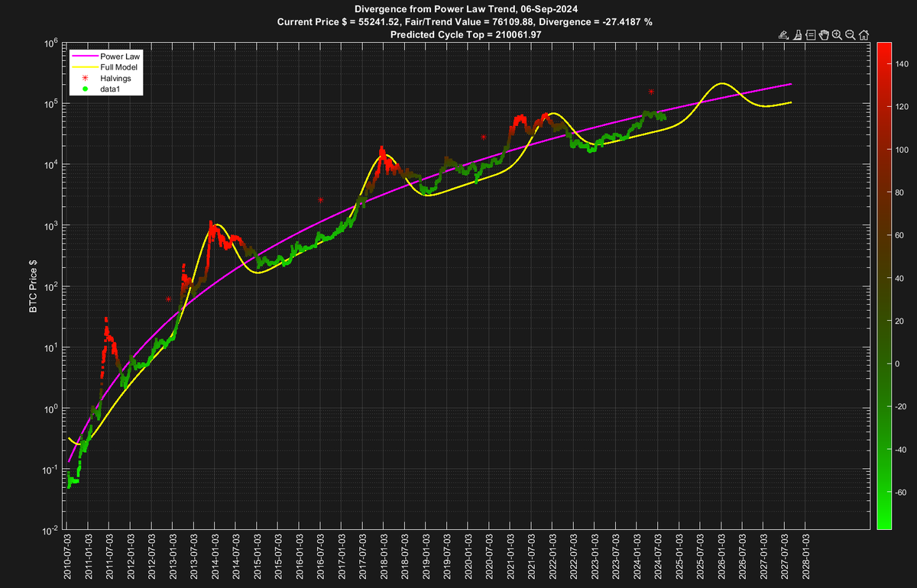Screen dimensions: 917x588
Task: Click the 2028-01-03 x-axis tick label
Action: point(805,558)
